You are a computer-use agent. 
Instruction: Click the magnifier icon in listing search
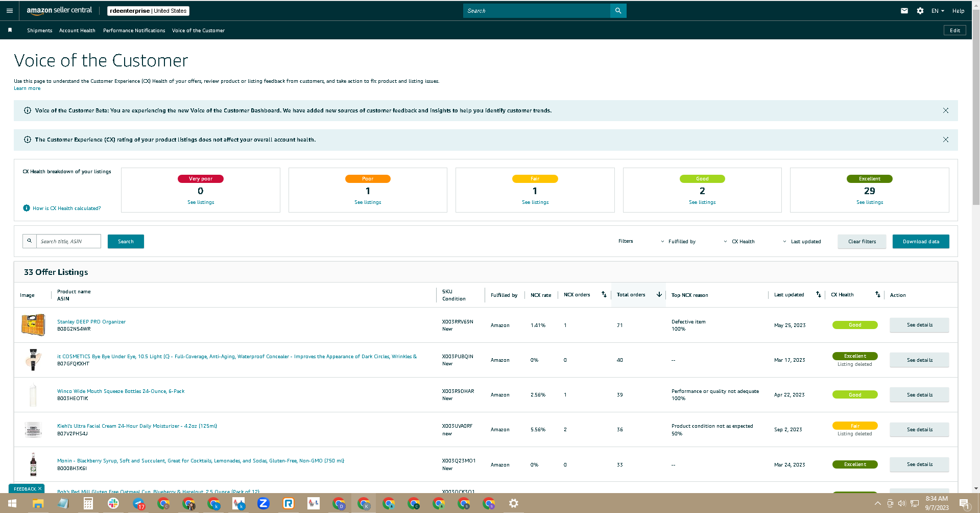[x=30, y=241]
